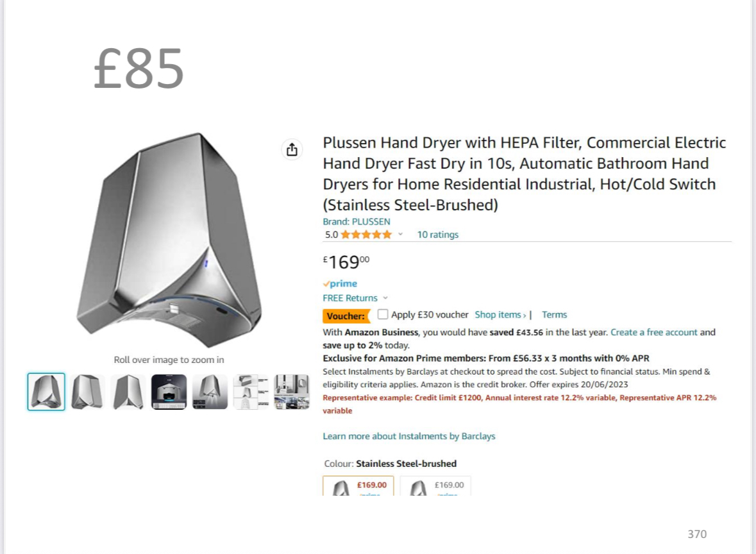Image resolution: width=756 pixels, height=554 pixels.
Task: Select the second product thumbnail
Action: click(87, 392)
